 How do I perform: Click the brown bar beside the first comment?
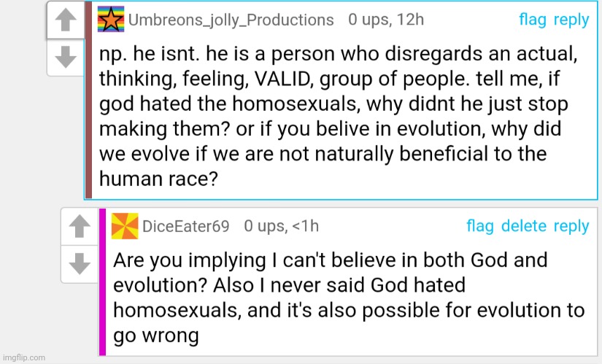(x=88, y=100)
